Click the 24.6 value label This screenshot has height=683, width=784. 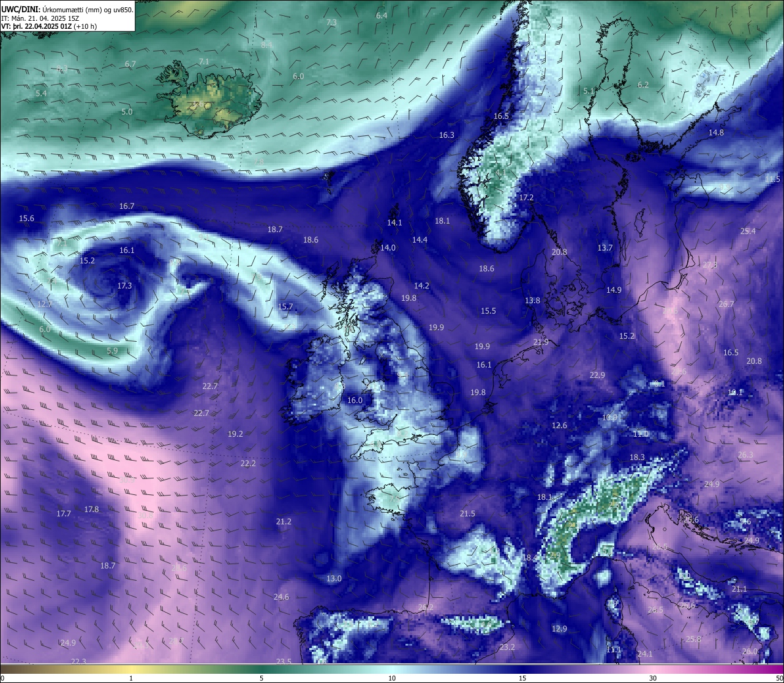(281, 597)
